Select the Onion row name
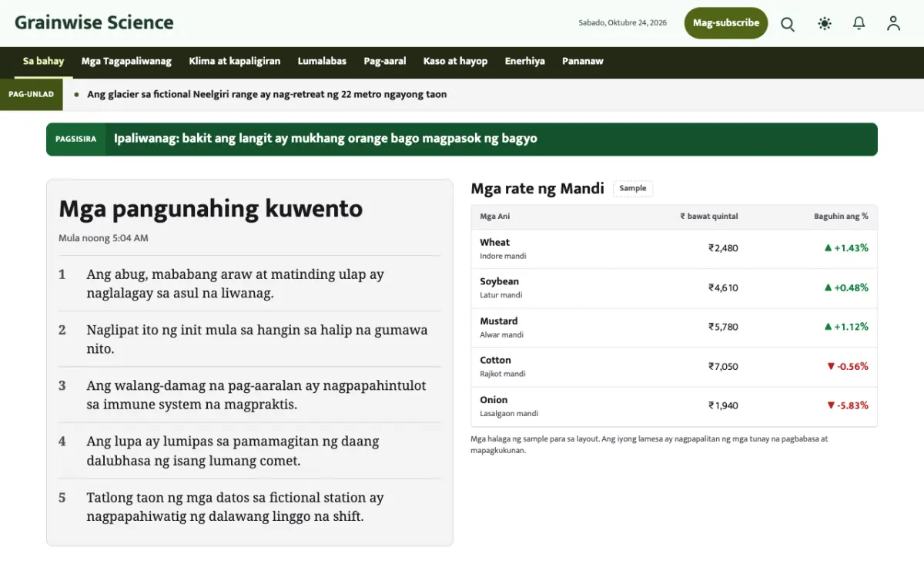 click(x=494, y=400)
